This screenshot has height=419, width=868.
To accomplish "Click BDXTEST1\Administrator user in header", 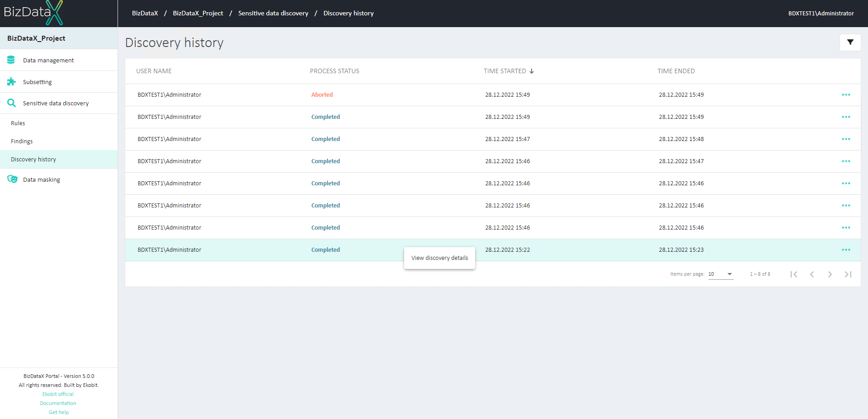I will pyautogui.click(x=821, y=13).
